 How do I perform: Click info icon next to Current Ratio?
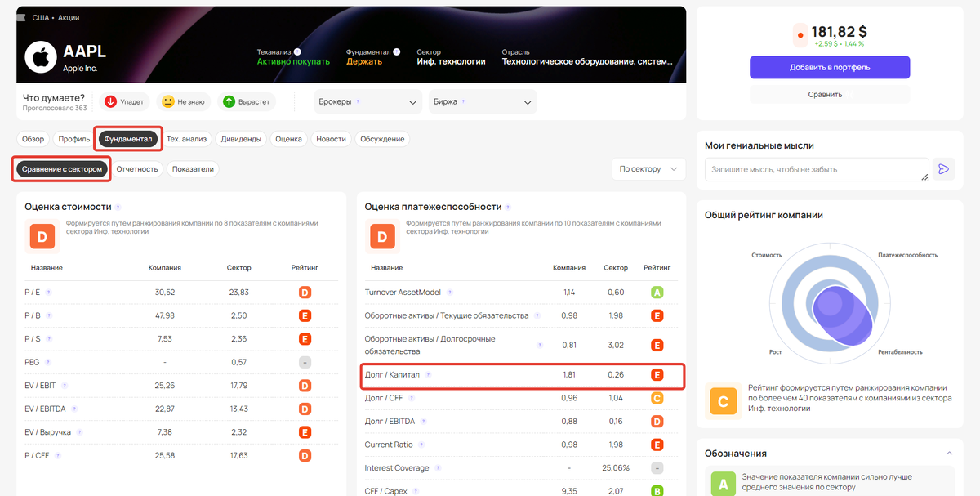(422, 445)
